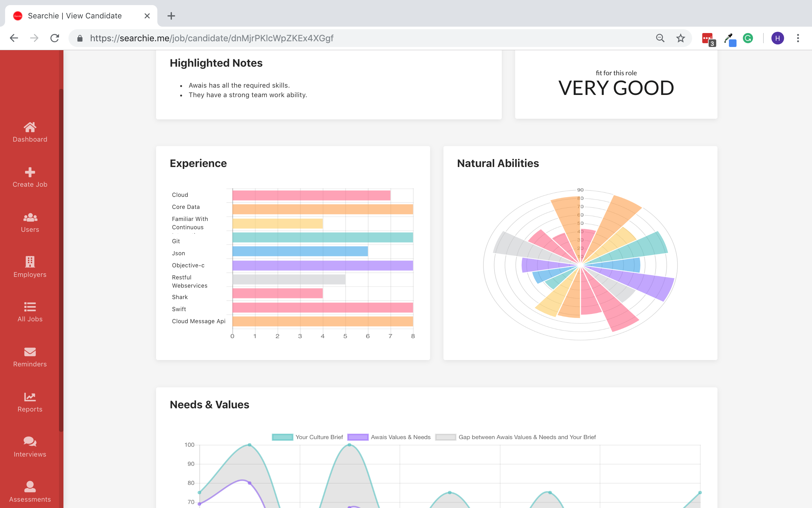
Task: Click the yellow Familiar With Continuous bar
Action: point(278,224)
